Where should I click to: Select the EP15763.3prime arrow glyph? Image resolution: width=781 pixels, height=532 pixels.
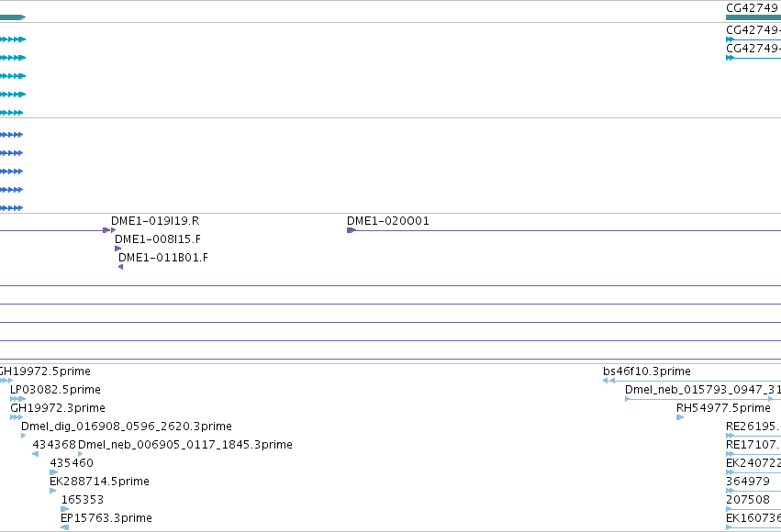tap(65, 527)
